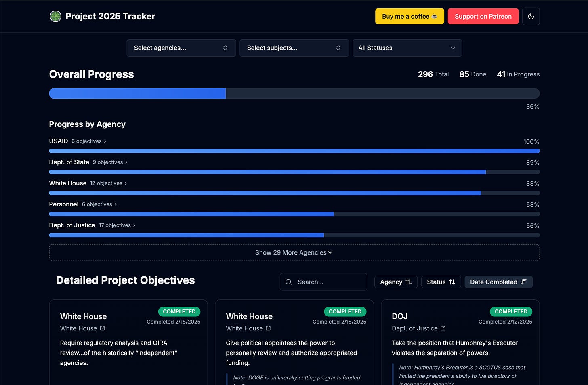Open the Select subjects dropdown
588x385 pixels.
294,48
